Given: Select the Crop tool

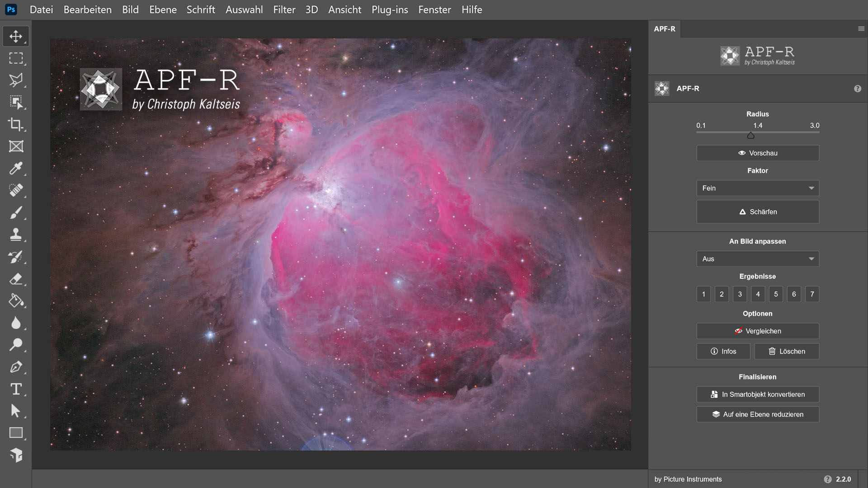Looking at the screenshot, I should click(16, 124).
